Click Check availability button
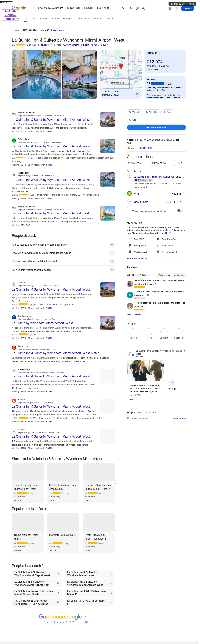Viewport: 200px width, 644px height. [x=156, y=127]
